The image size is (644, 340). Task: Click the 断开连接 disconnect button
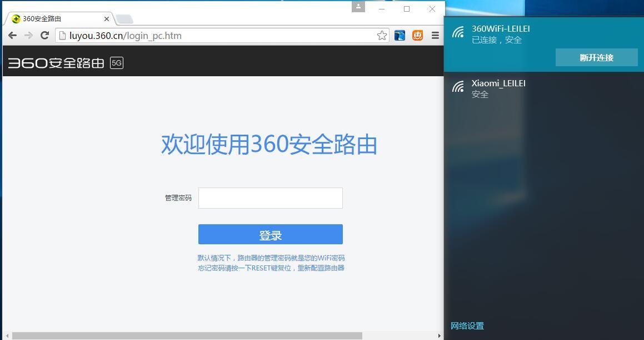pos(596,57)
